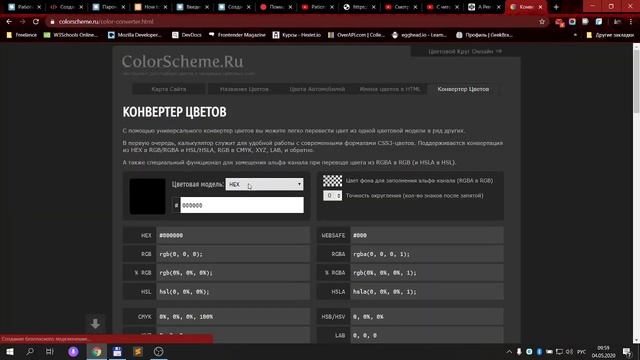
Task: Open the Карта Сайта menu item
Action: pyautogui.click(x=169, y=89)
